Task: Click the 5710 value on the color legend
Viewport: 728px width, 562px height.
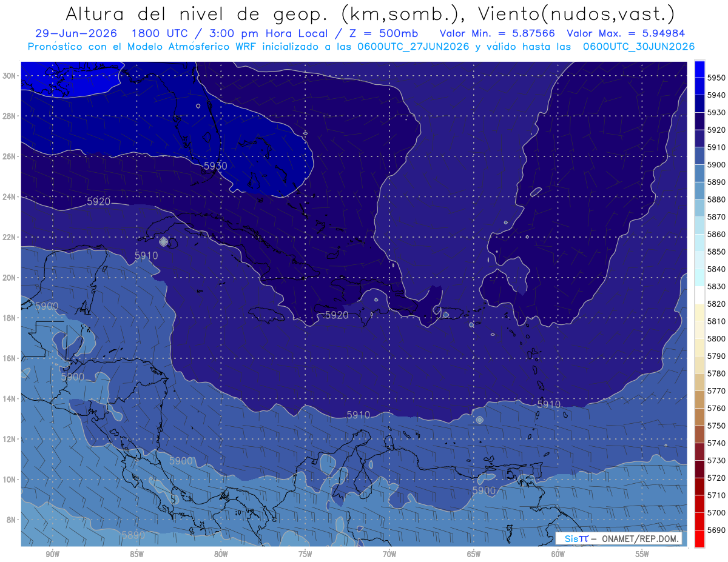Action: pyautogui.click(x=716, y=495)
